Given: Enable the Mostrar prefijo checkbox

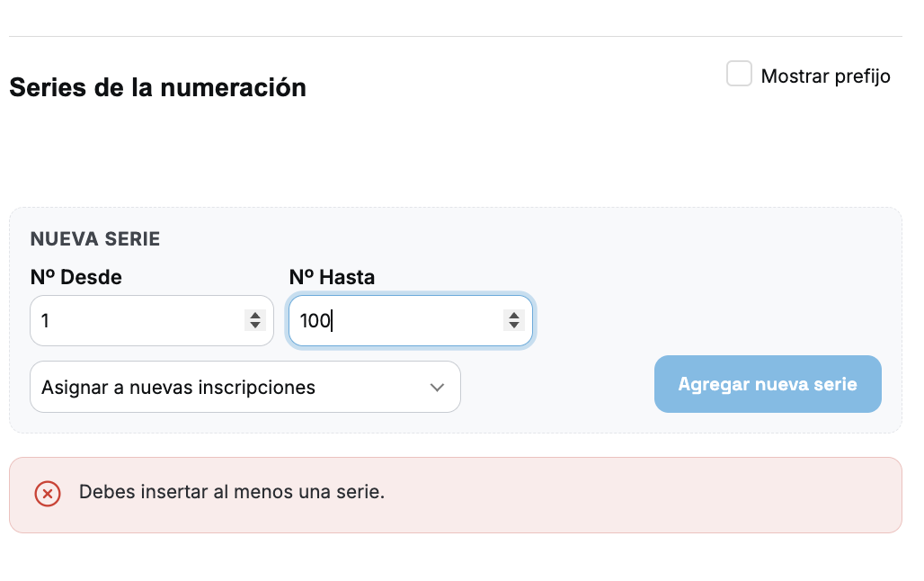Looking at the screenshot, I should click(739, 74).
